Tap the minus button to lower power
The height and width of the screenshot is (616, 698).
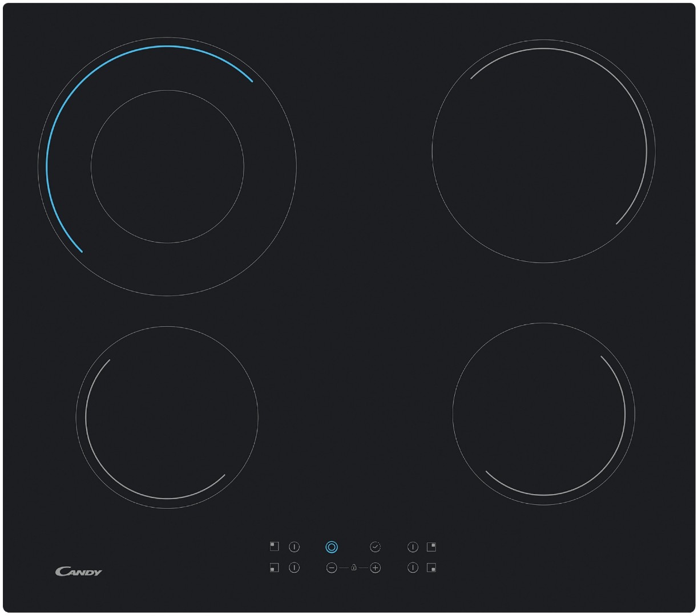point(332,568)
